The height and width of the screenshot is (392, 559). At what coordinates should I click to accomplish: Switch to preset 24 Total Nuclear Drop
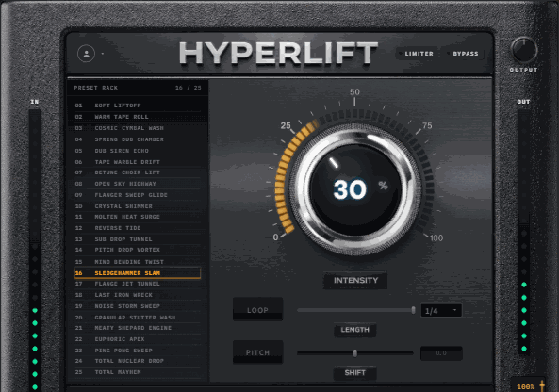coord(138,361)
